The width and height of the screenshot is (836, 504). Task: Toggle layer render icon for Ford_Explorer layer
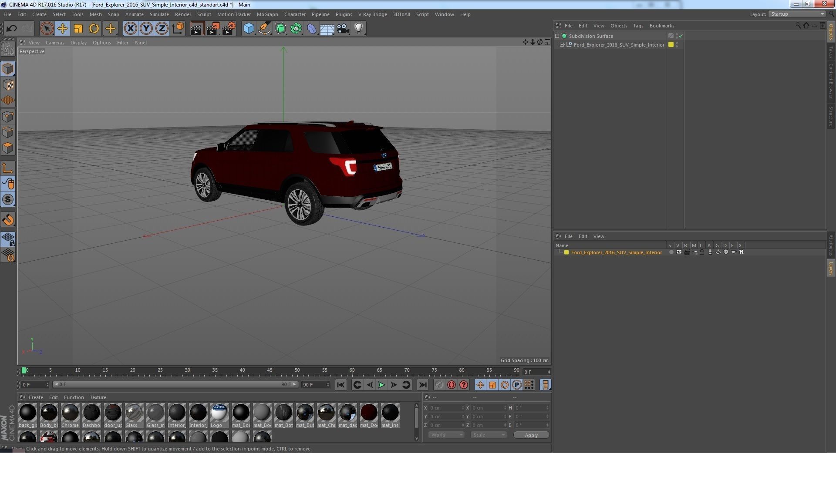(x=687, y=252)
